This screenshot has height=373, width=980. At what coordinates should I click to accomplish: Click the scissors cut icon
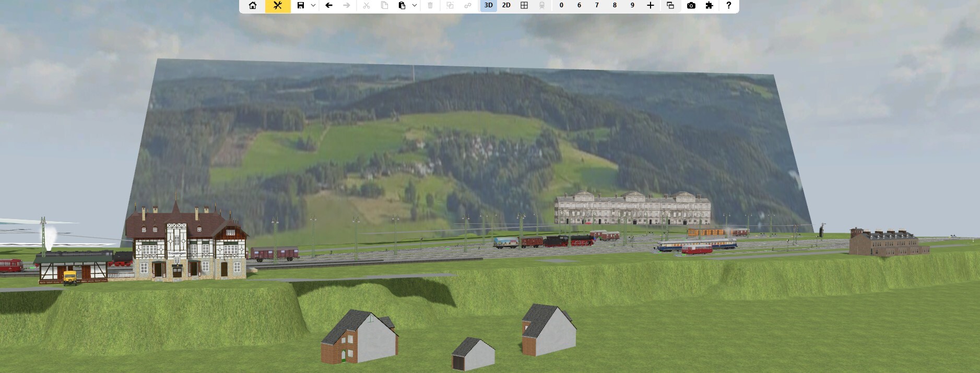click(367, 6)
